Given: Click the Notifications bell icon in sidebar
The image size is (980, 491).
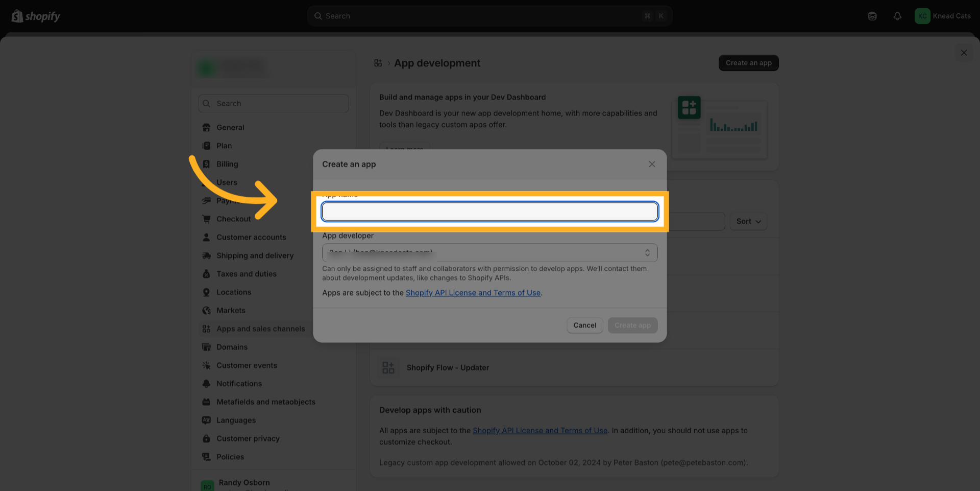Looking at the screenshot, I should tap(206, 384).
